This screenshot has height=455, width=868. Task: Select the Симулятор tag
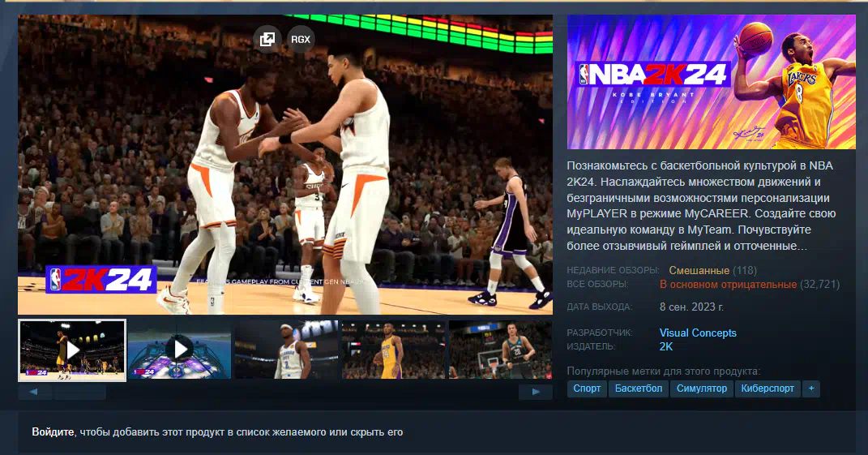click(701, 388)
